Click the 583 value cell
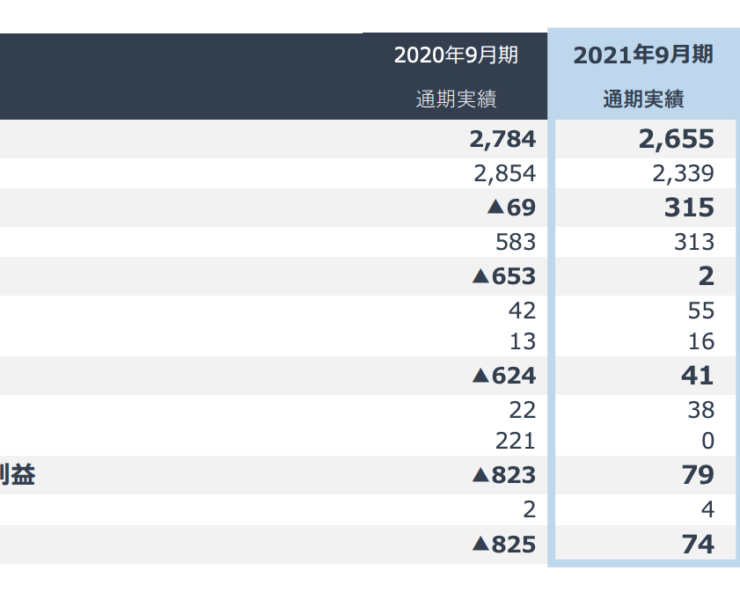This screenshot has width=740, height=600. click(515, 242)
